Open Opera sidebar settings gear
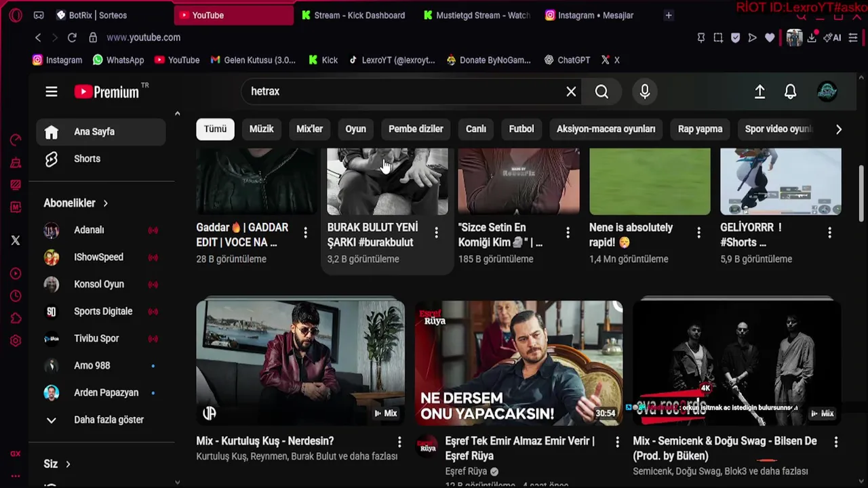The image size is (868, 488). [x=16, y=341]
